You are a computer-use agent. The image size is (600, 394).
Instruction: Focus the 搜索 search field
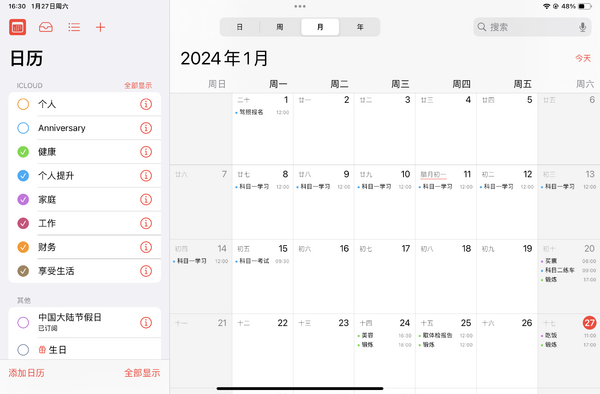point(532,27)
